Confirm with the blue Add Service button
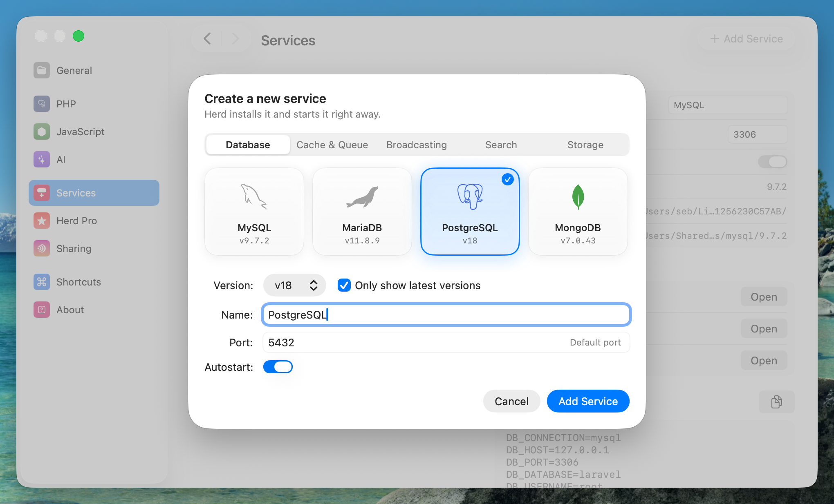The image size is (834, 504). pyautogui.click(x=588, y=401)
